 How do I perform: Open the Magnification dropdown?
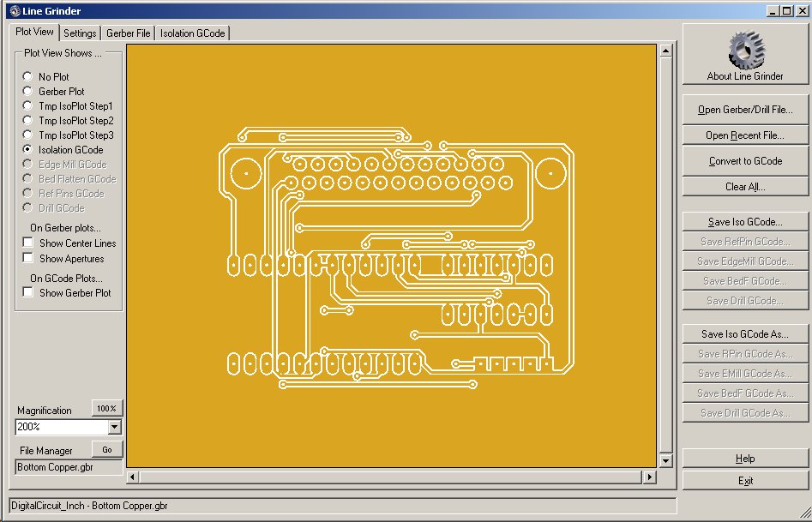point(114,426)
